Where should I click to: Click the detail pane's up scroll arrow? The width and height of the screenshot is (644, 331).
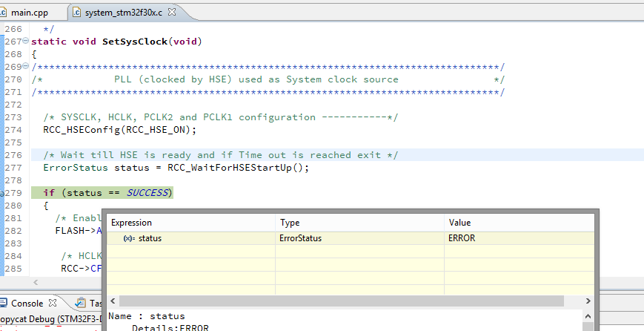point(588,316)
